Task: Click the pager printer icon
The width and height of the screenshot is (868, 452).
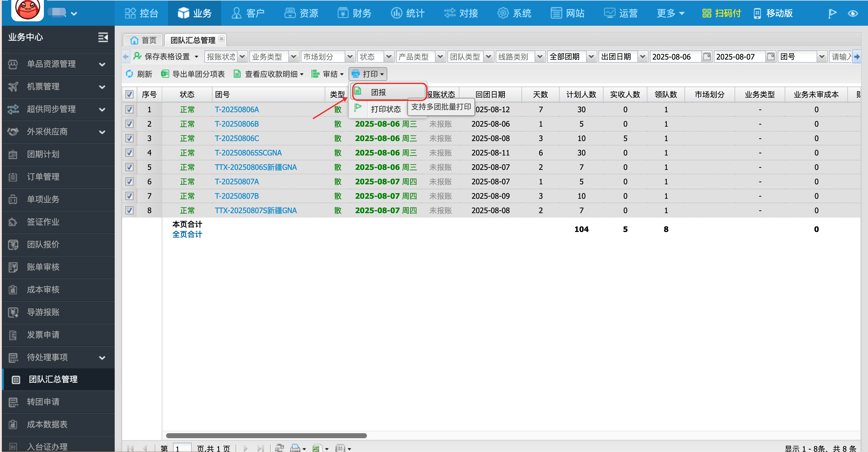Action: [295, 448]
